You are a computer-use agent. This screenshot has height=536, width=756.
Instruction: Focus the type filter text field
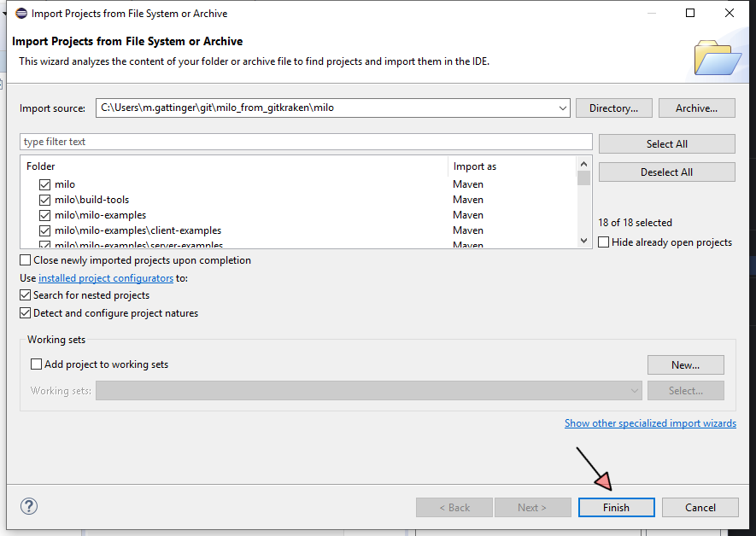[x=306, y=142]
